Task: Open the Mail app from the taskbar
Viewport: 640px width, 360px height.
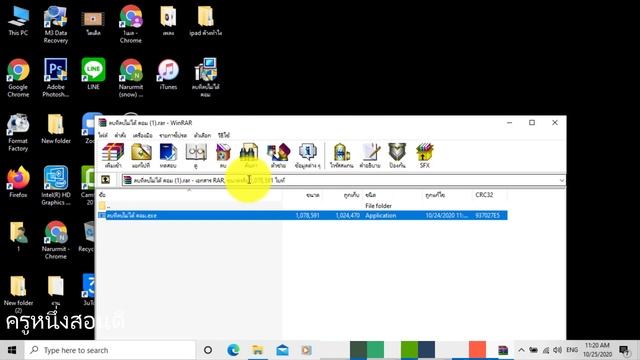Action: (x=282, y=350)
